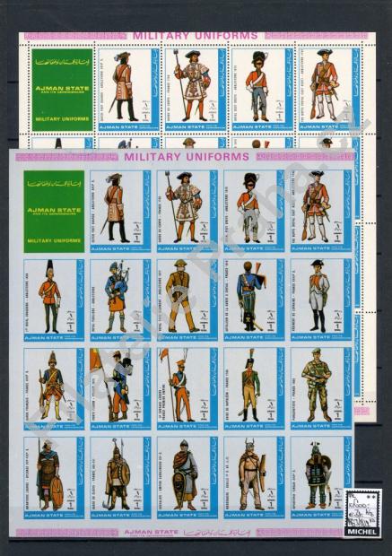Select the bagpiper stamp in blue uniform
392x556 pixels.
(120, 300)
